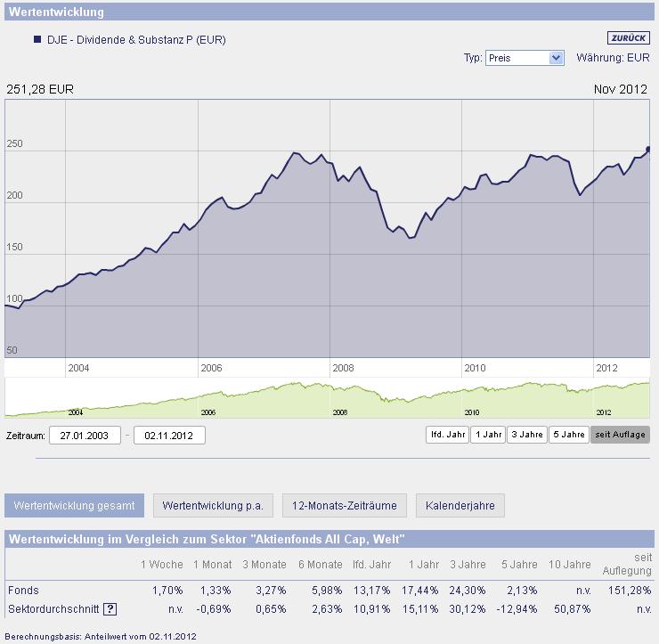Click the Währung: EUR label
659x644 pixels.
coord(613,58)
